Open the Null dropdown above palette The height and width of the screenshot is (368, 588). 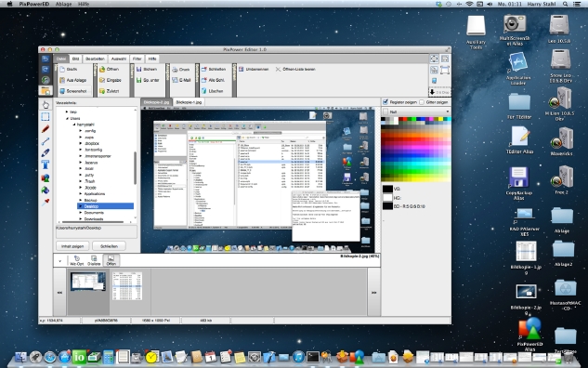point(416,112)
